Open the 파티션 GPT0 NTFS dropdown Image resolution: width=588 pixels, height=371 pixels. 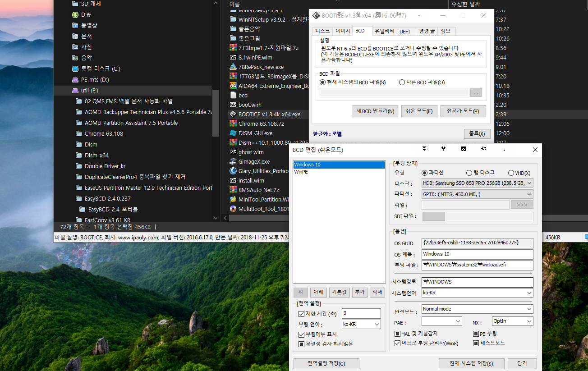(477, 194)
